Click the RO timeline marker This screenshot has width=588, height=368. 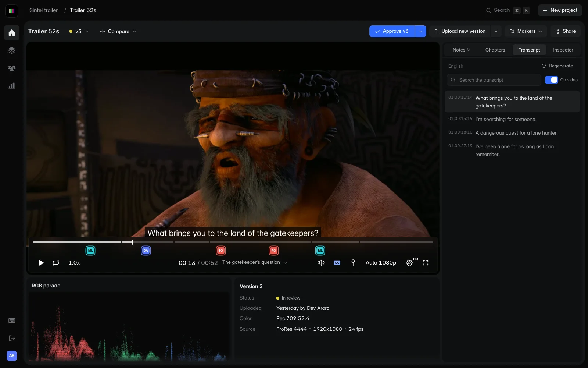[x=274, y=251]
